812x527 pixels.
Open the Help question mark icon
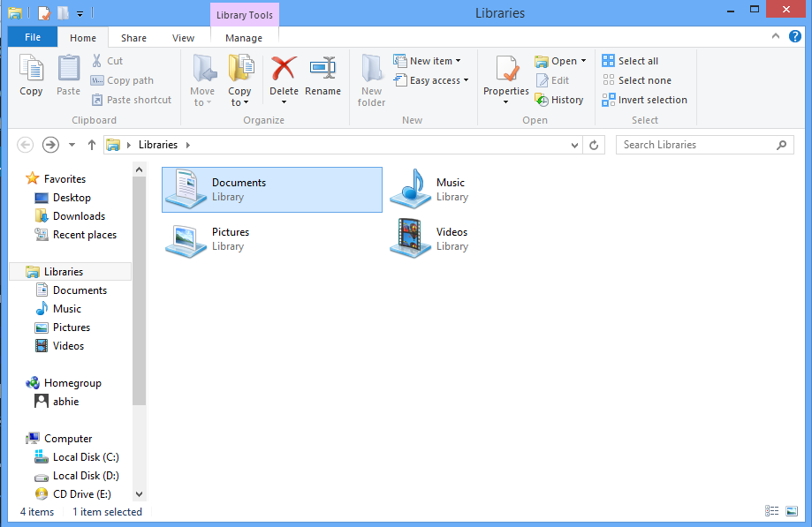[x=793, y=37]
